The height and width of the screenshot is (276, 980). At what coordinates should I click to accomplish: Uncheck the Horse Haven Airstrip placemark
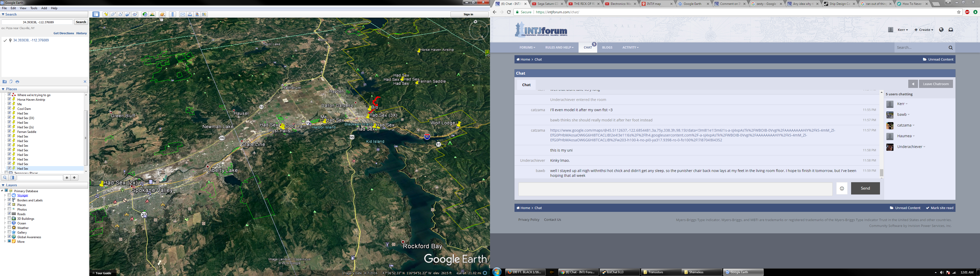(x=9, y=99)
